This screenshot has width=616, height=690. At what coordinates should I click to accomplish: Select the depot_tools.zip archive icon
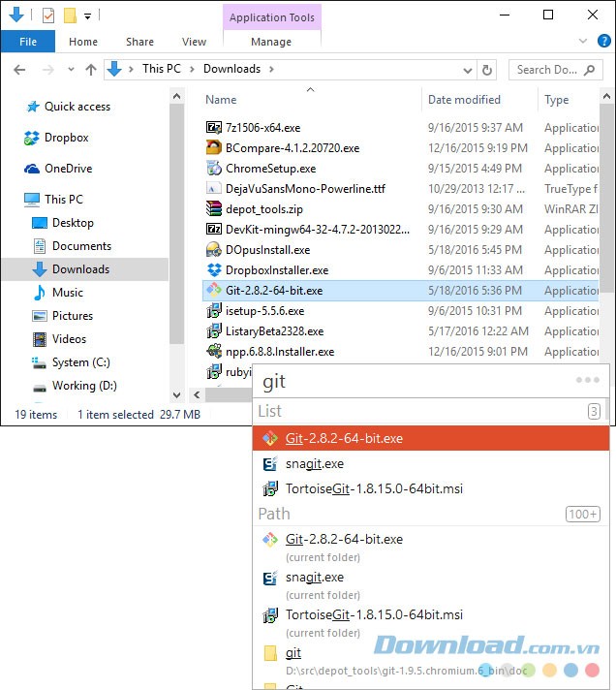coord(214,209)
